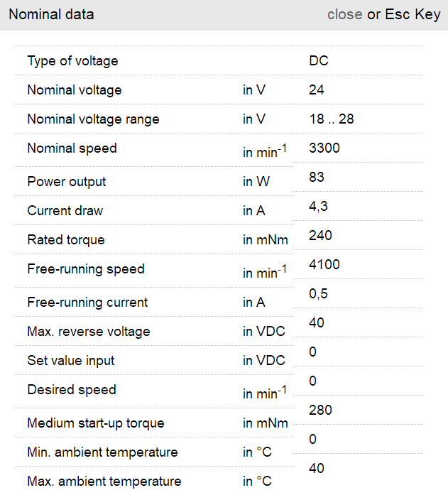Select the "Current draw" row label
This screenshot has height=500, width=448.
tap(65, 211)
